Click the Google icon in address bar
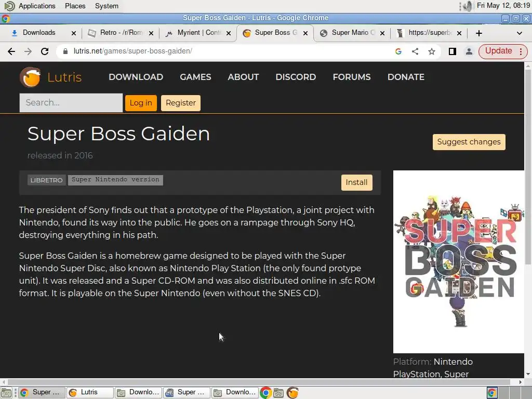 point(398,51)
